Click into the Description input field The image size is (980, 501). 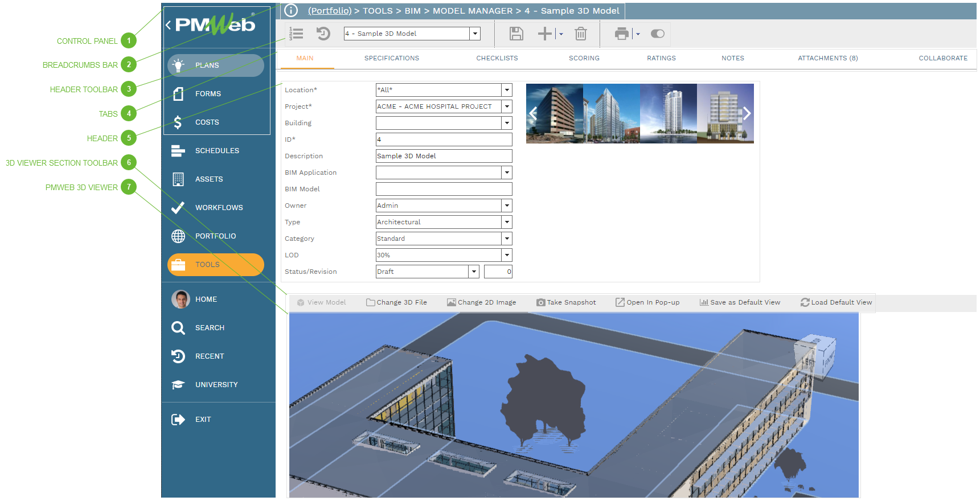pos(444,156)
